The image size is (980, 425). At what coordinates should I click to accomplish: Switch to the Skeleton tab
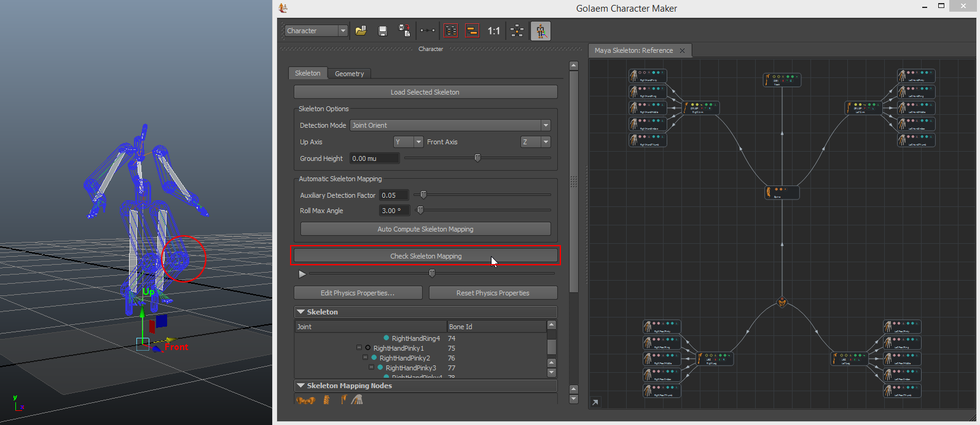click(308, 73)
